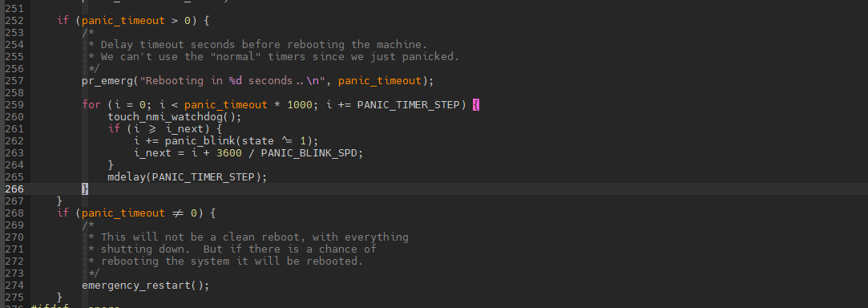This screenshot has width=868, height=308.
Task: Place the cursor on the pr_emerg function call
Action: click(x=108, y=81)
